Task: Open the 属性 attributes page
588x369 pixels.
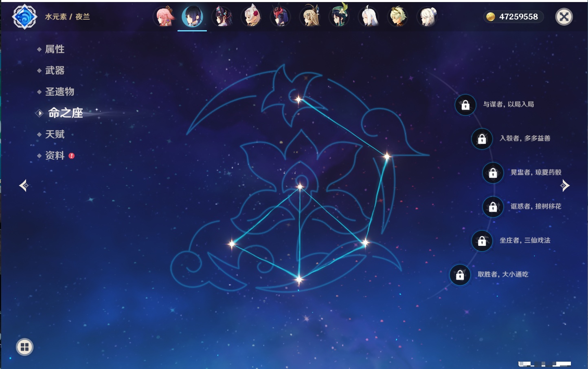Action: pos(55,49)
